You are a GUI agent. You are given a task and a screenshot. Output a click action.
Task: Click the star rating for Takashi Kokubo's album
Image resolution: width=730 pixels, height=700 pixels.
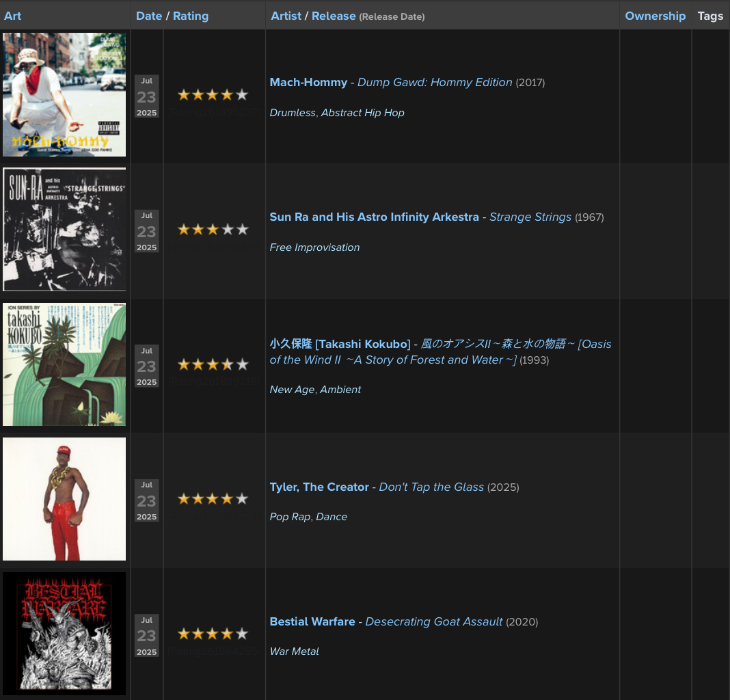pyautogui.click(x=213, y=364)
